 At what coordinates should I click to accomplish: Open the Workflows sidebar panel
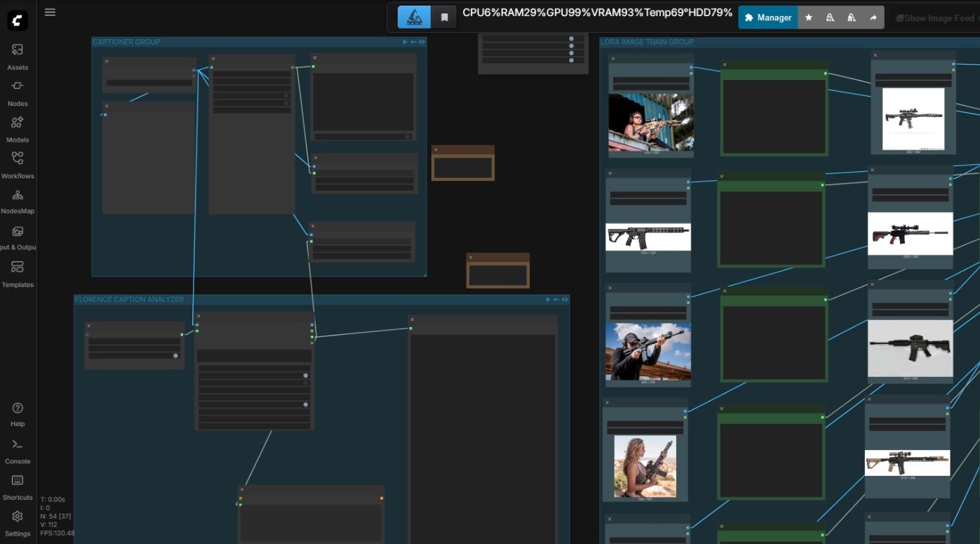click(18, 165)
